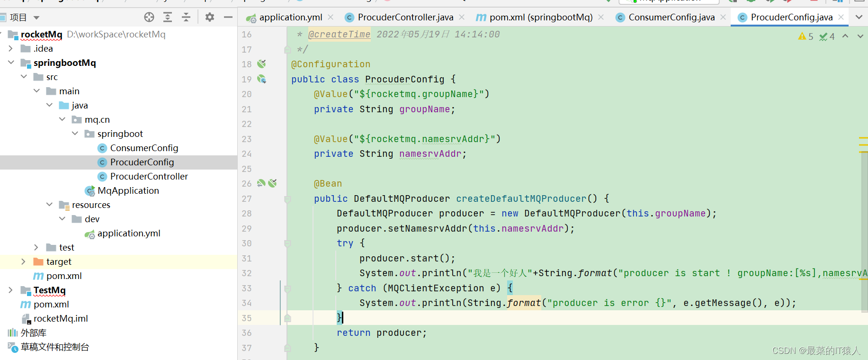Expand the target folder
Screen dimensions: 868x360
coord(23,261)
